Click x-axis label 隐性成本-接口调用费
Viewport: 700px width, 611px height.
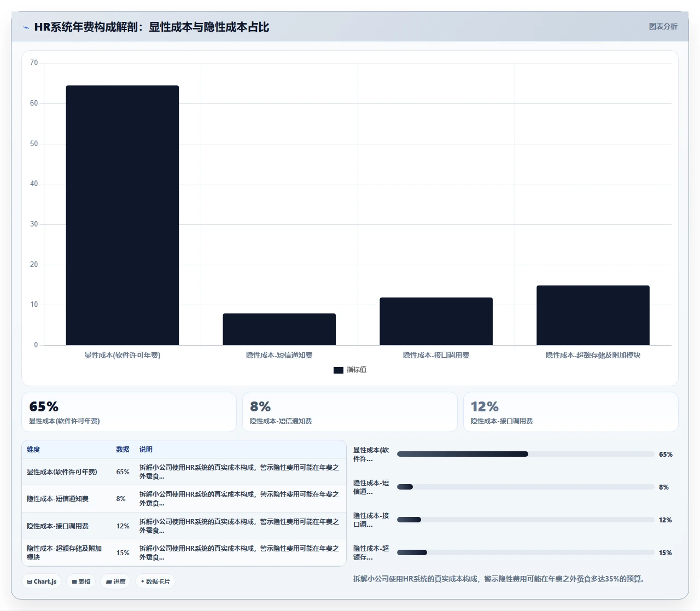tap(436, 355)
